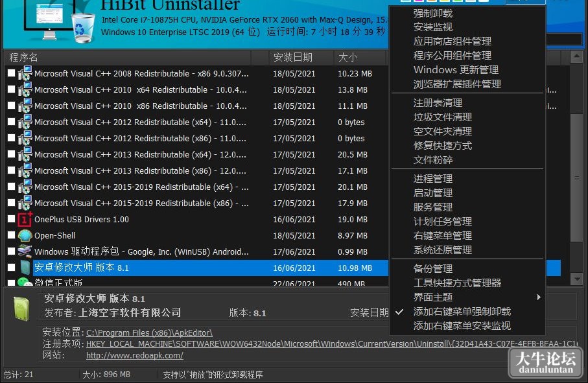588x383 pixels.
Task: Click the Windows 驱动程序包 Google WinUSB icon
Action: point(25,251)
